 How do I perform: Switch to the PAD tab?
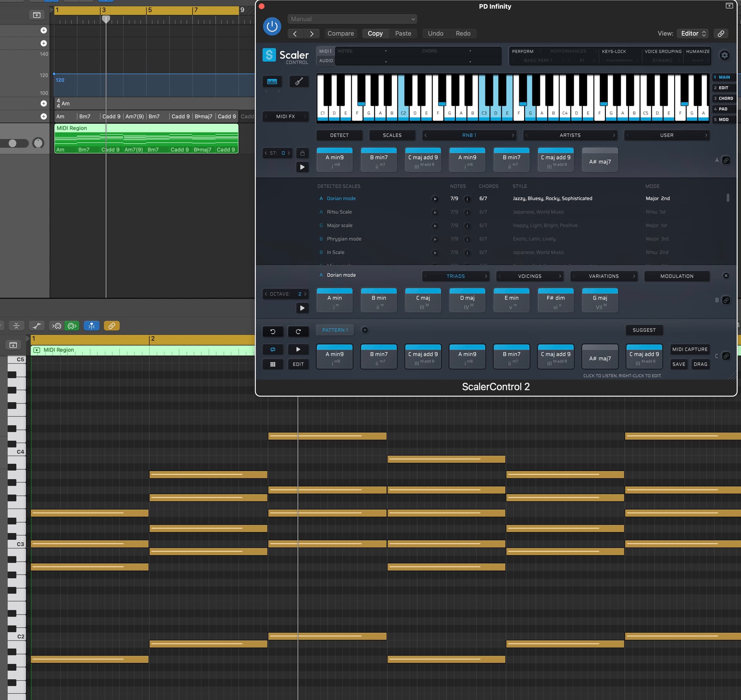724,109
